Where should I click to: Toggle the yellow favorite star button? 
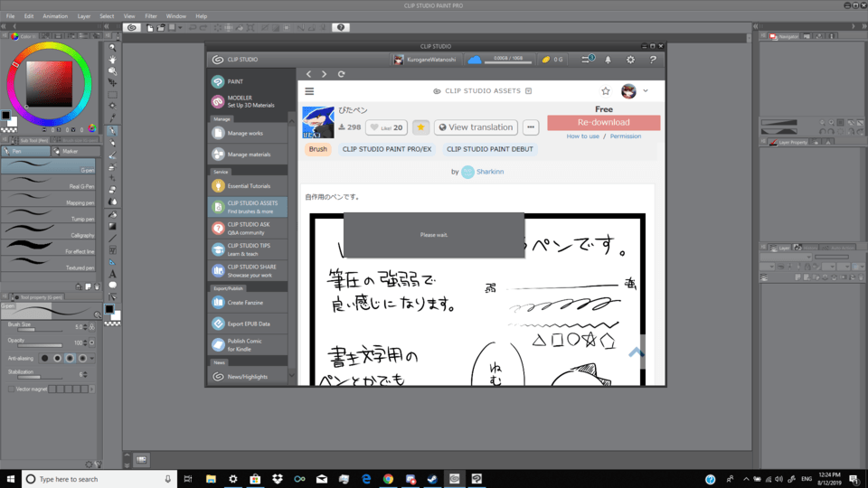[420, 127]
